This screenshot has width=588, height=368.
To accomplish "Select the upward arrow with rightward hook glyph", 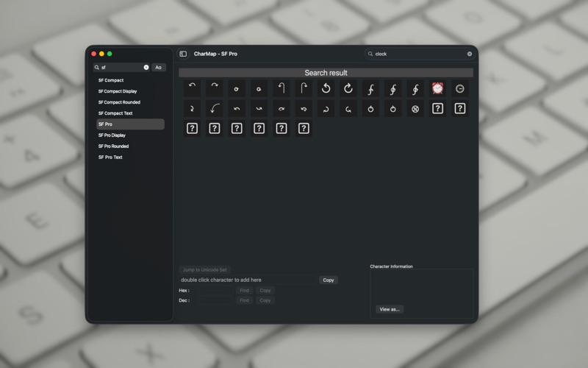I will click(x=304, y=88).
